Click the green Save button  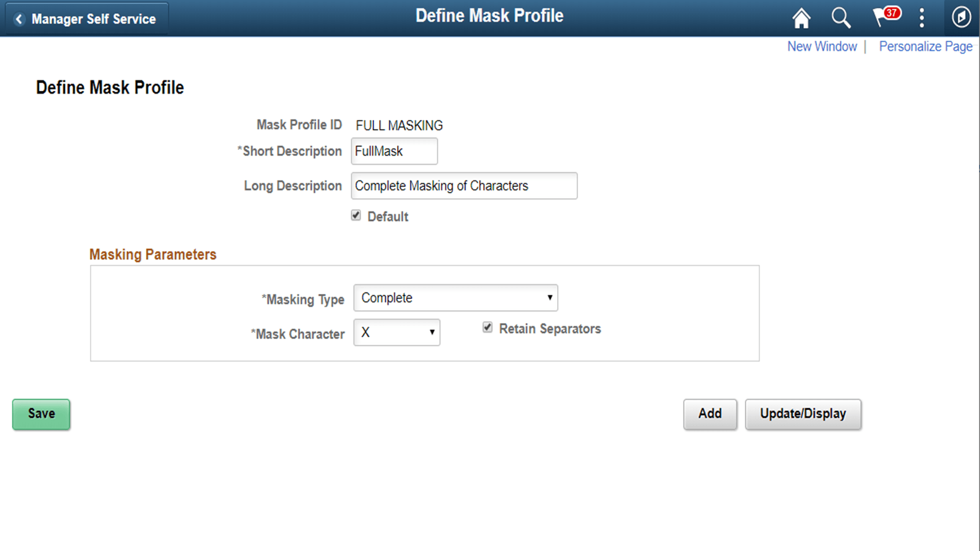pyautogui.click(x=41, y=414)
